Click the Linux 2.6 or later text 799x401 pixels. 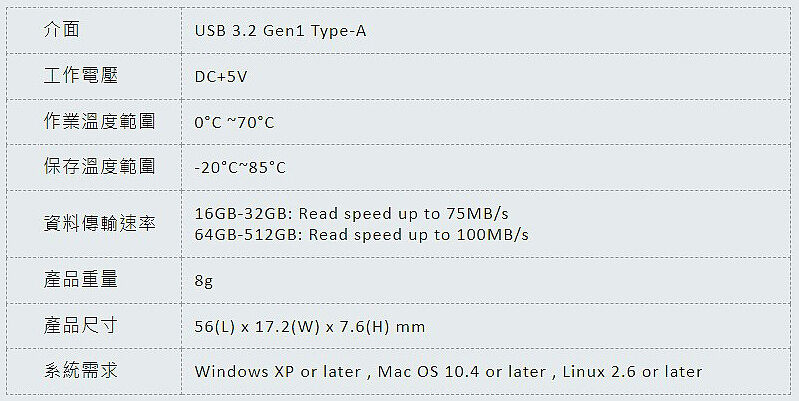pyautogui.click(x=632, y=371)
